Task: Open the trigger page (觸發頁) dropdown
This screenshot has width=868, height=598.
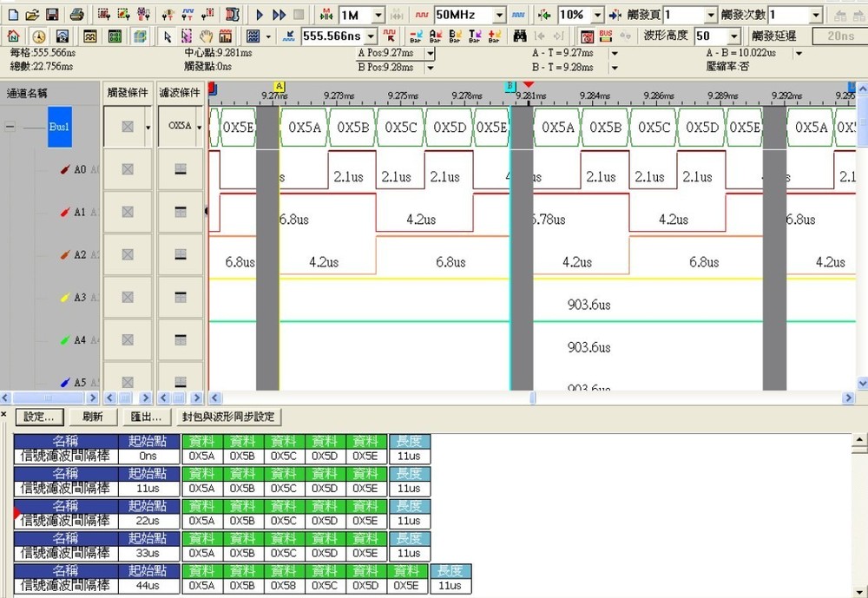Action: [x=712, y=15]
